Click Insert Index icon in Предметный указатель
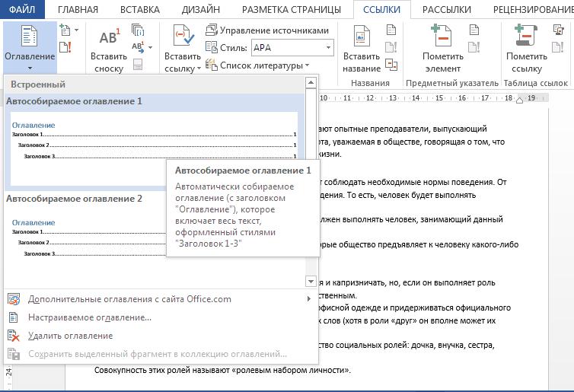The image size is (574, 392). pos(474,30)
